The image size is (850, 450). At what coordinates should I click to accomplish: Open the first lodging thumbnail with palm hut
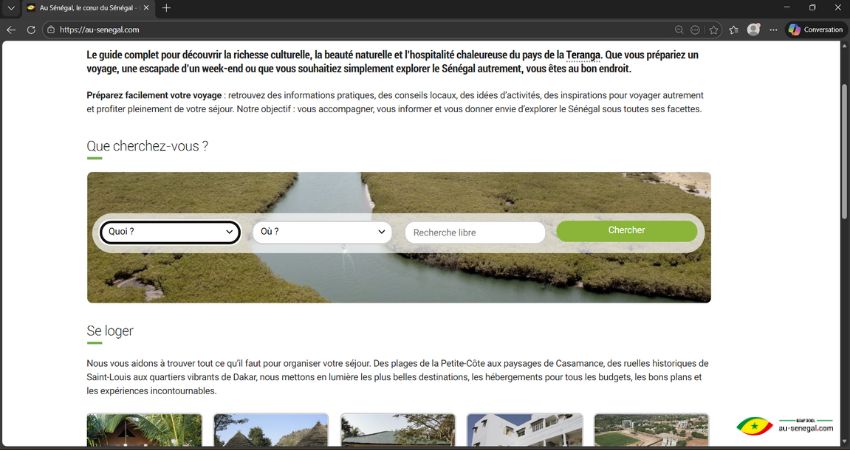144,430
